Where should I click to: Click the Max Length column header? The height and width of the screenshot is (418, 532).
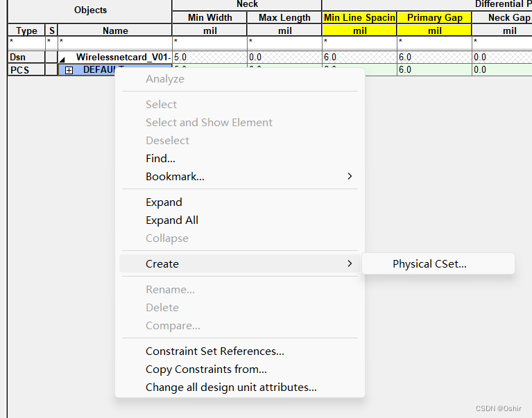(284, 18)
